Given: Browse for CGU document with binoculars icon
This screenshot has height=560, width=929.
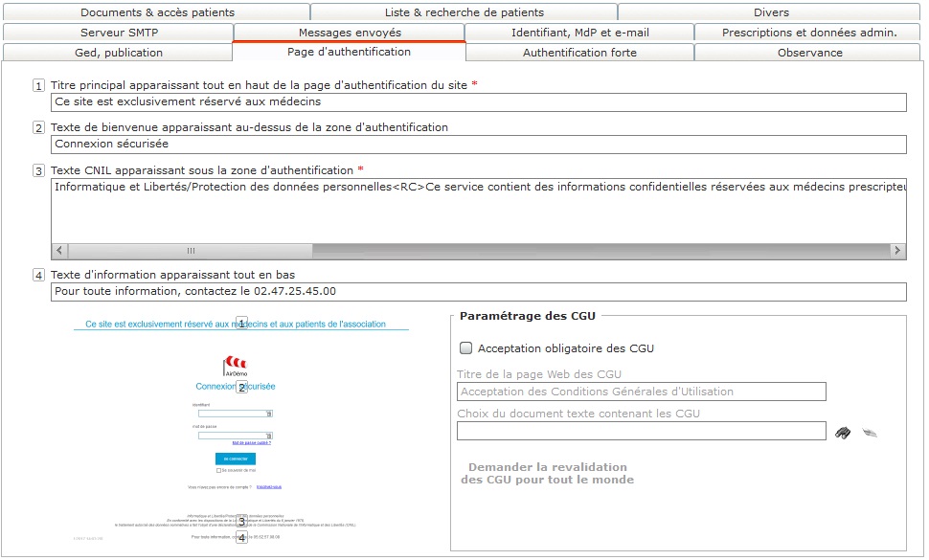Looking at the screenshot, I should 843,433.
